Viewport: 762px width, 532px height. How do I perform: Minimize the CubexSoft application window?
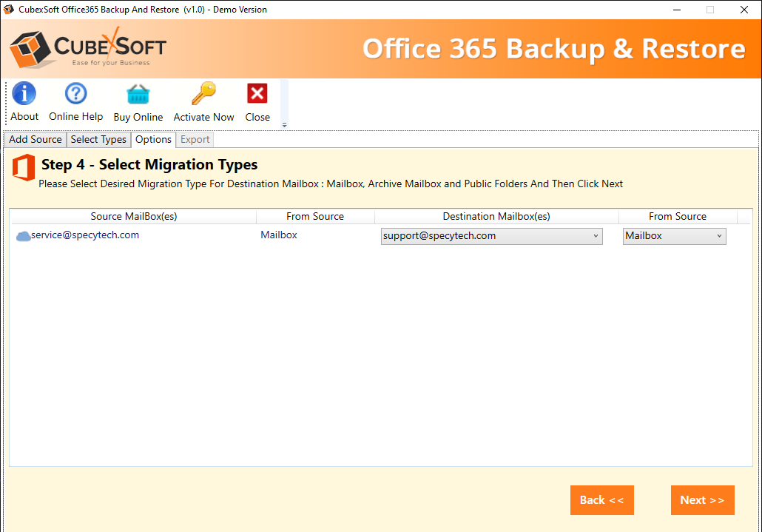click(x=675, y=10)
